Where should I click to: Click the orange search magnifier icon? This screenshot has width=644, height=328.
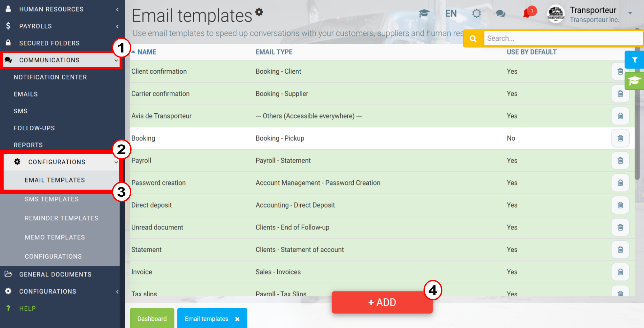(473, 38)
